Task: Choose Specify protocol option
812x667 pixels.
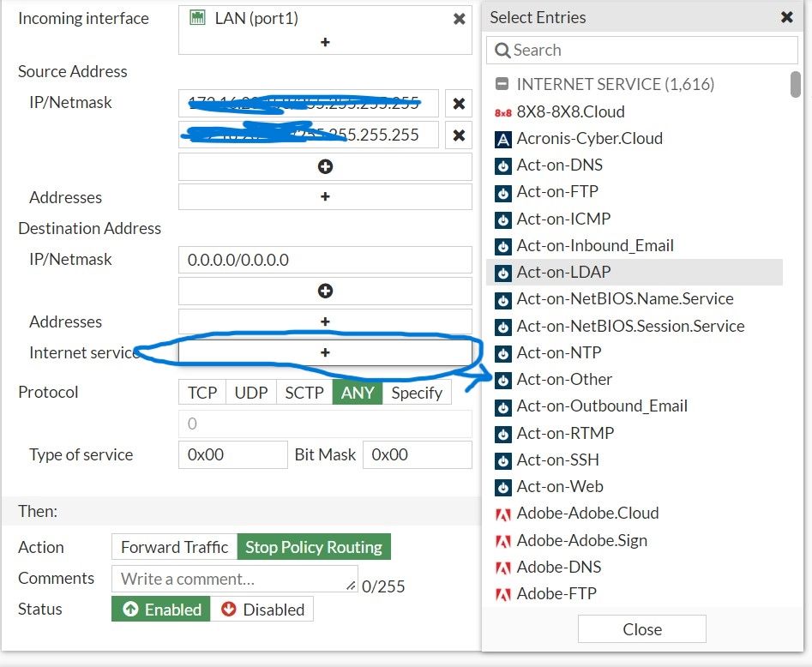Action: click(417, 393)
